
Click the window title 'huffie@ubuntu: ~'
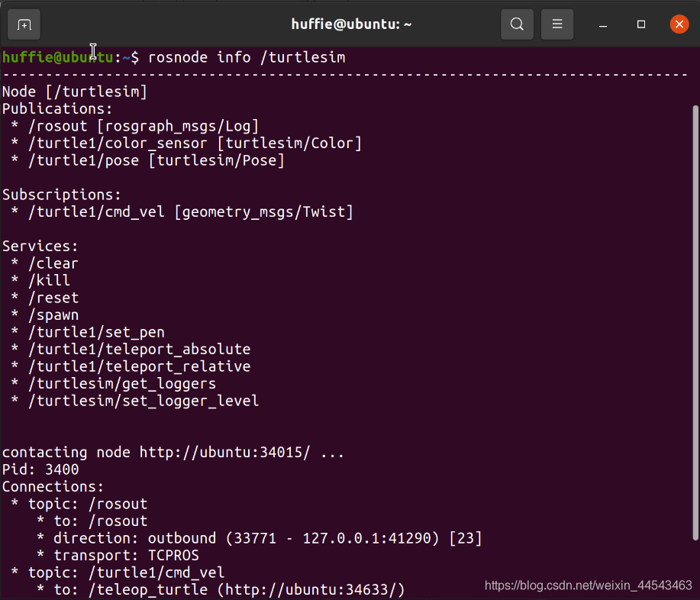[x=351, y=24]
